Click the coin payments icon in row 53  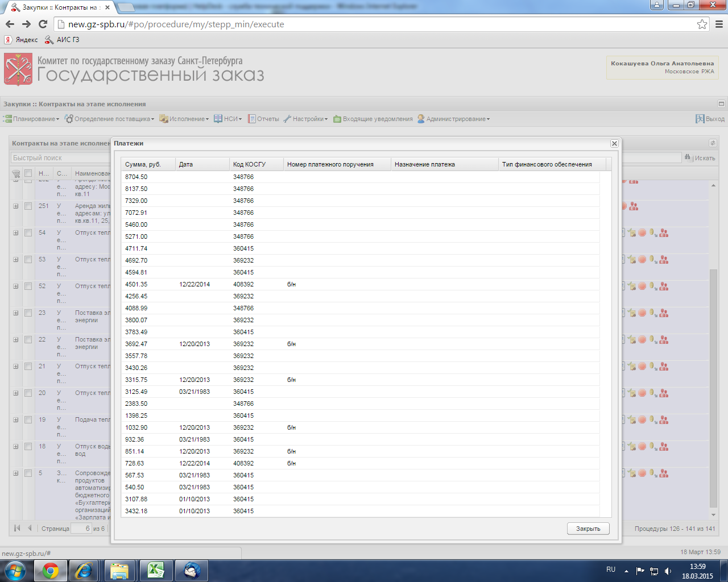pyautogui.click(x=653, y=260)
